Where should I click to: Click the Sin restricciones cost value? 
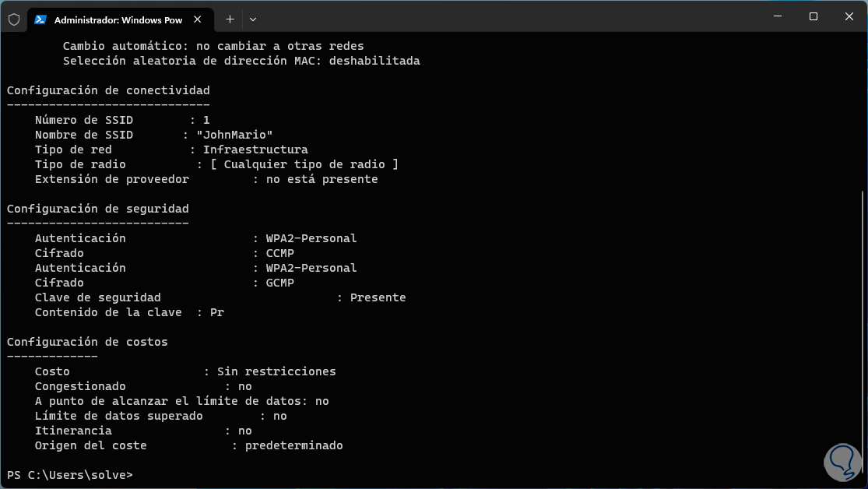pos(276,371)
